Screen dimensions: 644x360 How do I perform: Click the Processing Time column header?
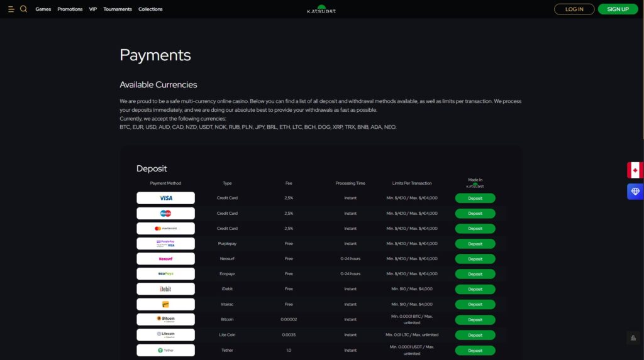pos(350,183)
